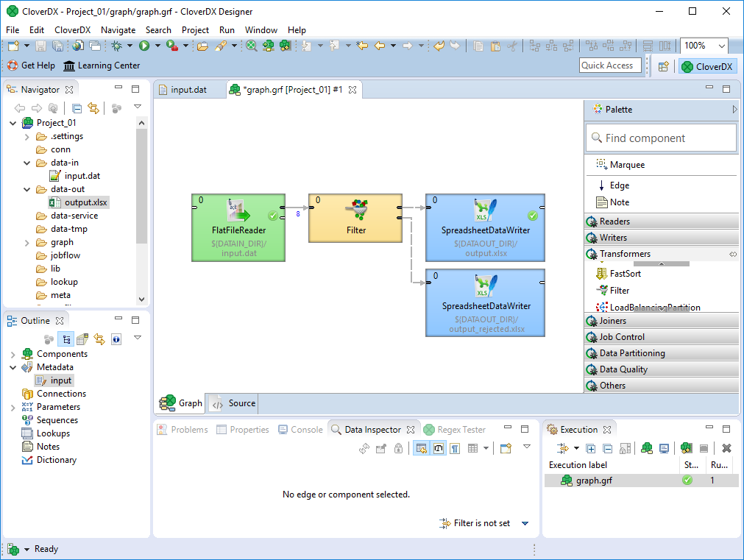Image resolution: width=744 pixels, height=560 pixels.
Task: Click Expand All in Execution panel
Action: point(591,448)
